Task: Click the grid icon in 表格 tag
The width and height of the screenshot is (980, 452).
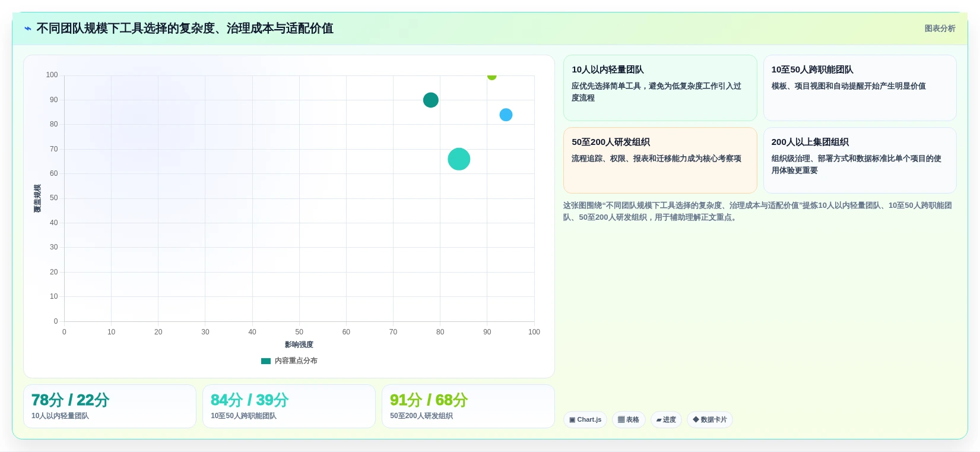Action: (x=621, y=419)
